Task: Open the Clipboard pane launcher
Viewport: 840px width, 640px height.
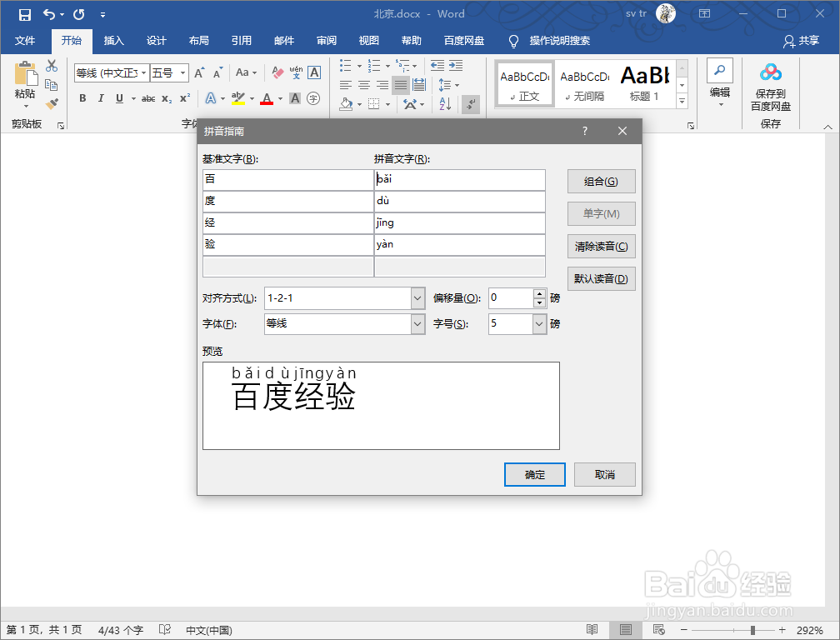Action: pos(61,125)
